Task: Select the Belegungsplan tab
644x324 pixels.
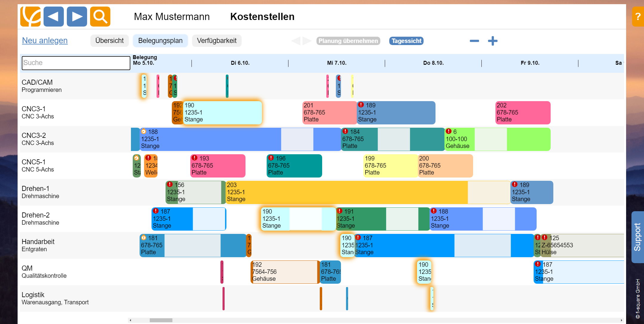Action: pos(160,41)
